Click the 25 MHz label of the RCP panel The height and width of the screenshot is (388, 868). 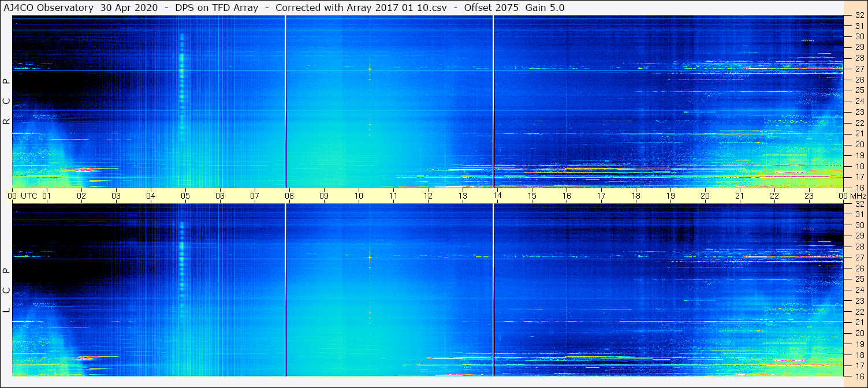(859, 90)
